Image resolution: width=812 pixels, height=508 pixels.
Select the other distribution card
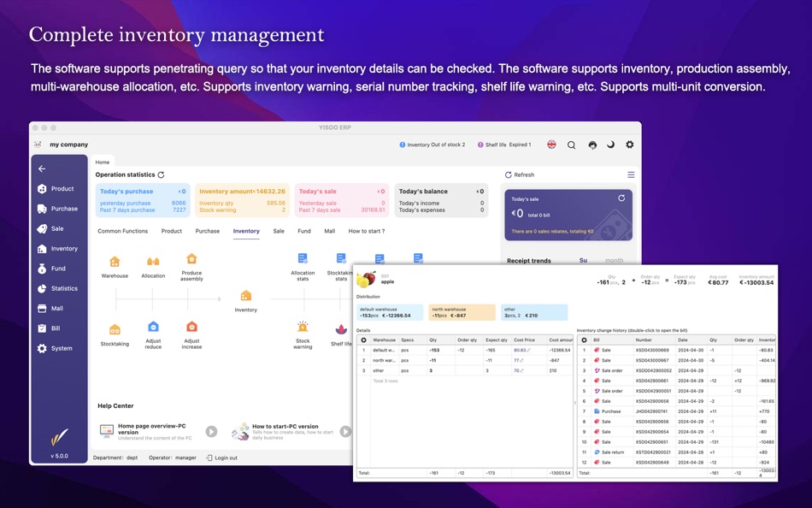coord(534,312)
